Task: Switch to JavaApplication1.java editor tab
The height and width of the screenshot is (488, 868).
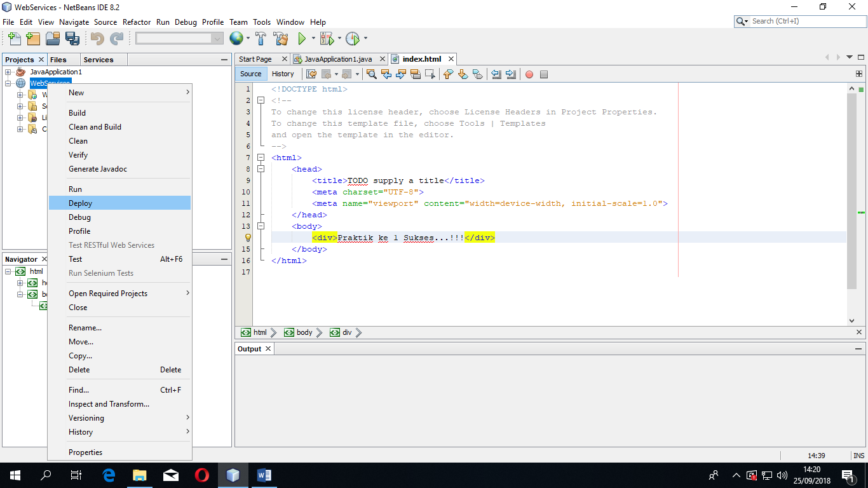Action: tap(337, 59)
